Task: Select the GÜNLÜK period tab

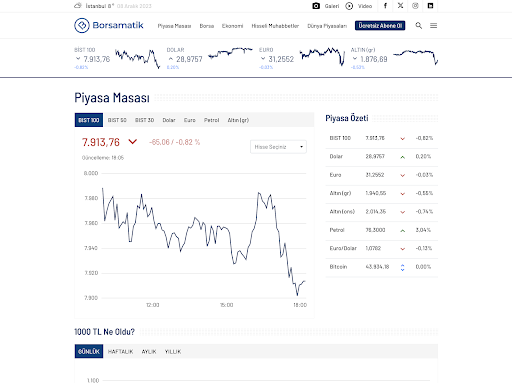Action: (89, 351)
